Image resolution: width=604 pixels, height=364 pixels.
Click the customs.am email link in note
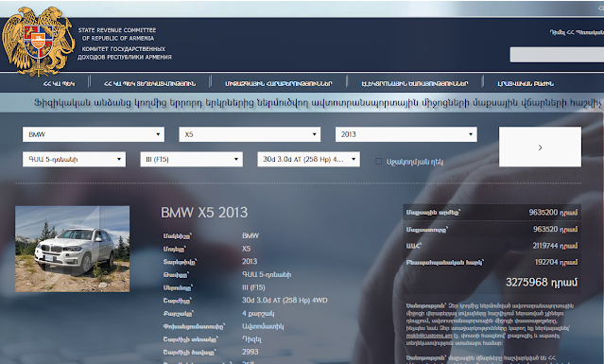pyautogui.click(x=429, y=336)
